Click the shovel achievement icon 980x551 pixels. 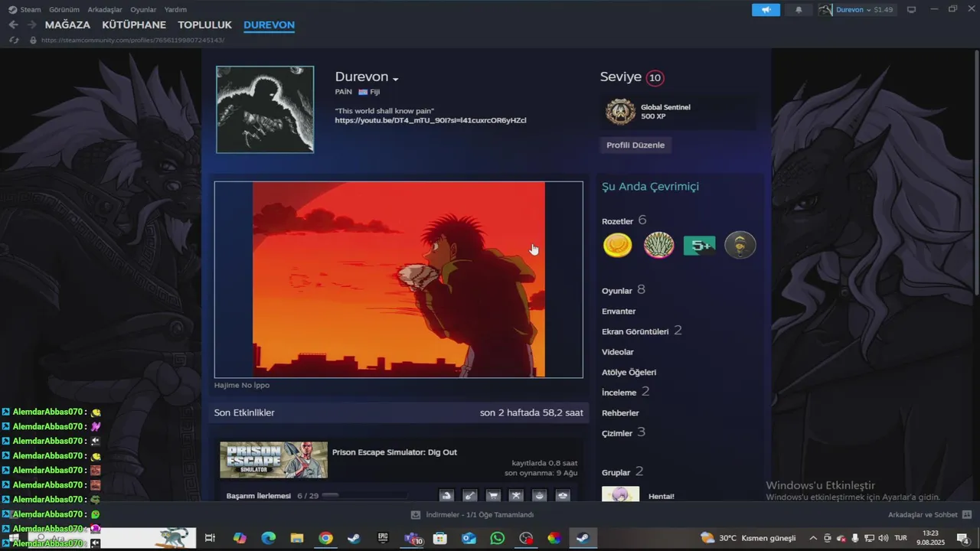click(470, 496)
